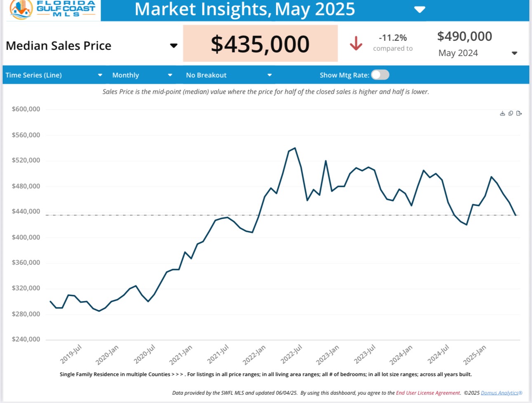Viewport: 532px width, 403px height.
Task: Click the copy chart icon
Action: click(511, 113)
